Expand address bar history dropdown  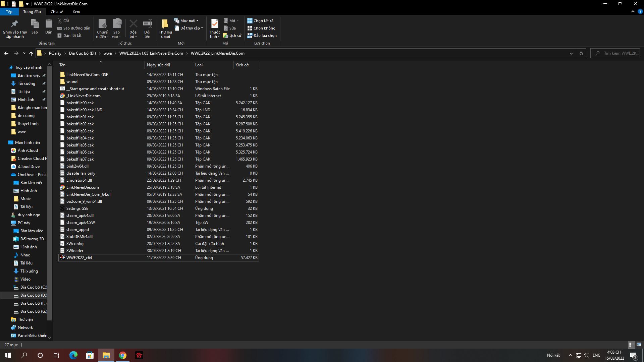571,53
